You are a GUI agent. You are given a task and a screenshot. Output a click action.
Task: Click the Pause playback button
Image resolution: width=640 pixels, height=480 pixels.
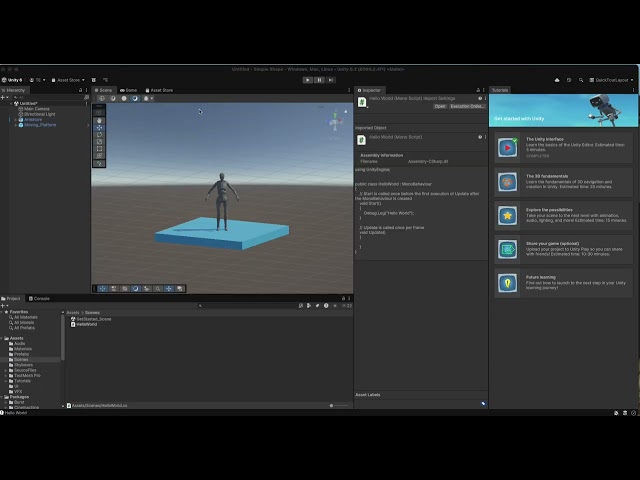pos(319,80)
